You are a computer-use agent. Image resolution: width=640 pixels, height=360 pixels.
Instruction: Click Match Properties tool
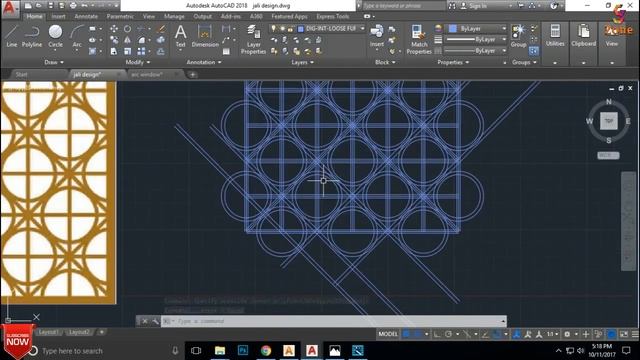[419, 39]
